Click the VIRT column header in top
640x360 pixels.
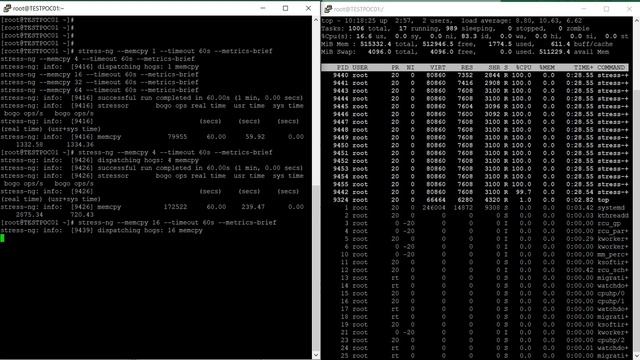438,67
